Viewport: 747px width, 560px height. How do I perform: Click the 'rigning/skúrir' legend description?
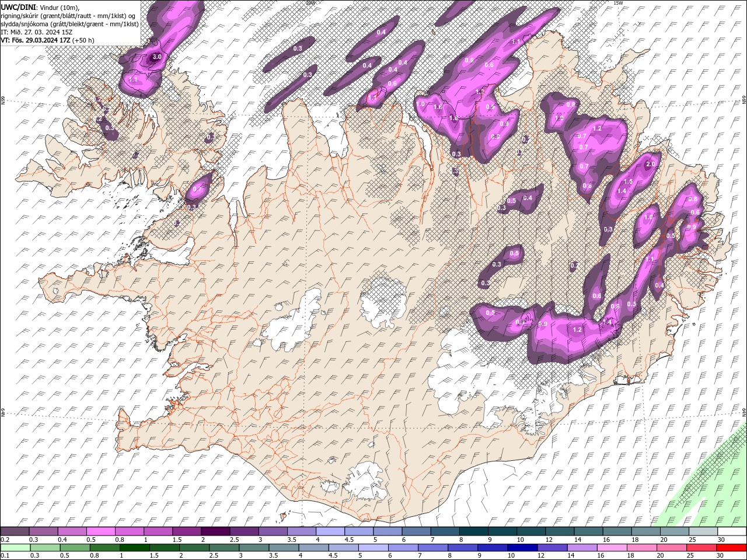coord(19,15)
